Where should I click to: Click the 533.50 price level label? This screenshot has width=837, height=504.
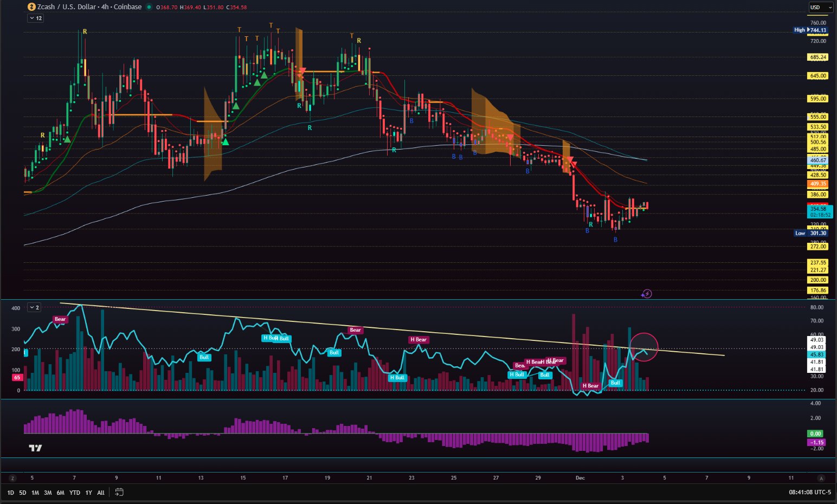tap(818, 127)
